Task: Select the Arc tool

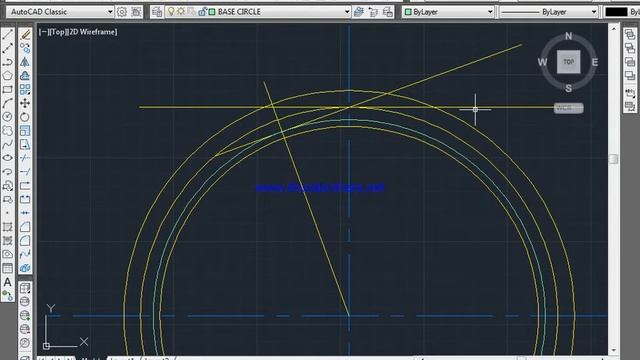Action: click(7, 103)
